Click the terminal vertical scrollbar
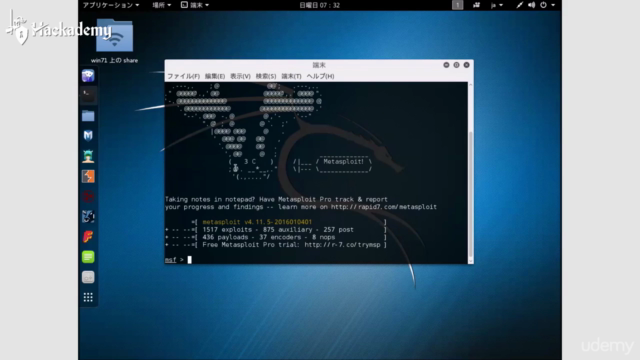Screen dimensions: 640x360 (471, 193)
